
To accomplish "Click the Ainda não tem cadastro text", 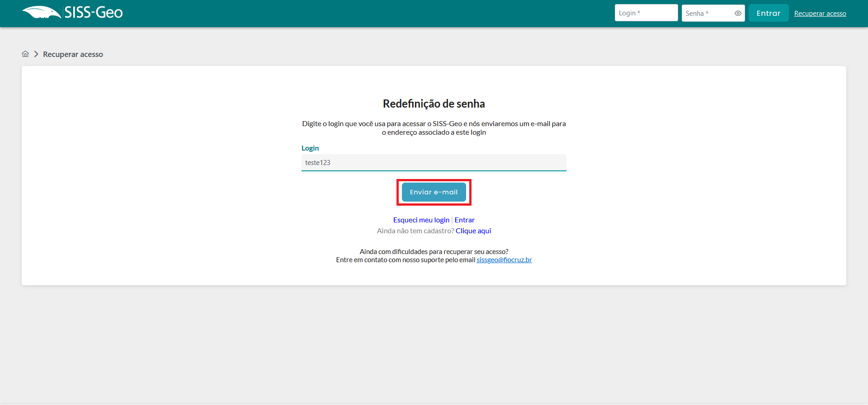I will (x=415, y=231).
